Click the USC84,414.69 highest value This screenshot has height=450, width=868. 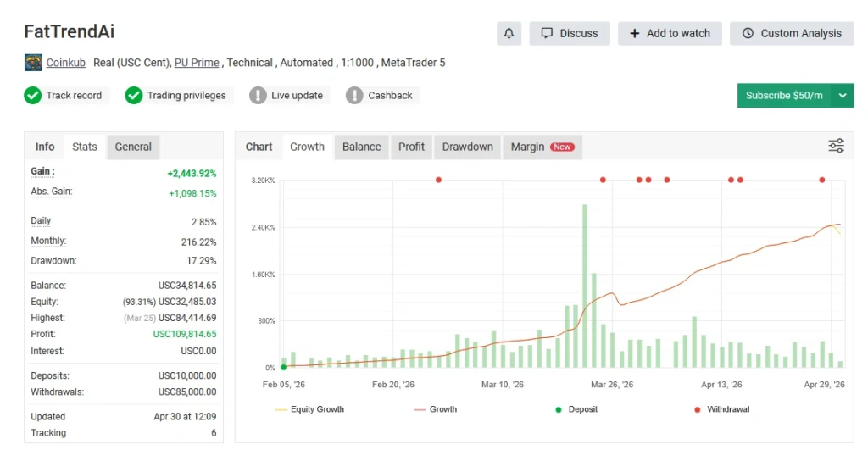pyautogui.click(x=187, y=318)
